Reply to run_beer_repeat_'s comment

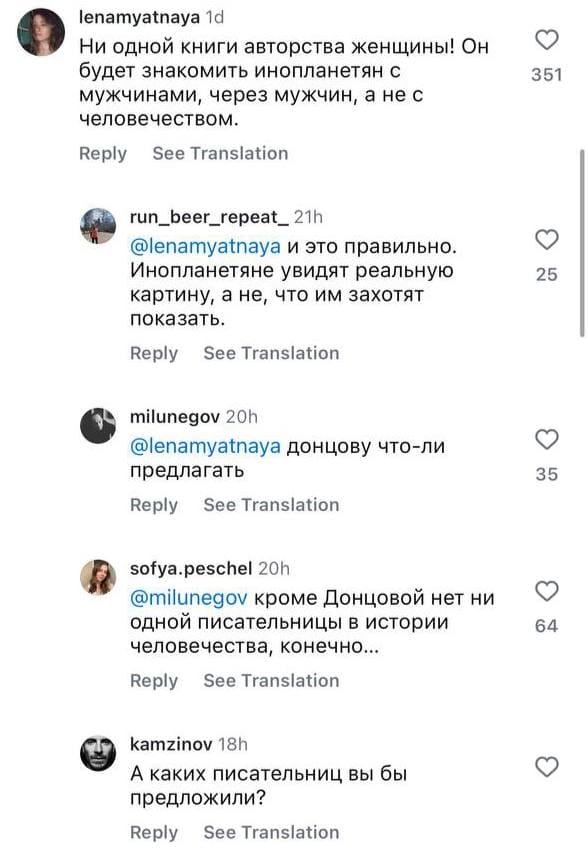[154, 353]
